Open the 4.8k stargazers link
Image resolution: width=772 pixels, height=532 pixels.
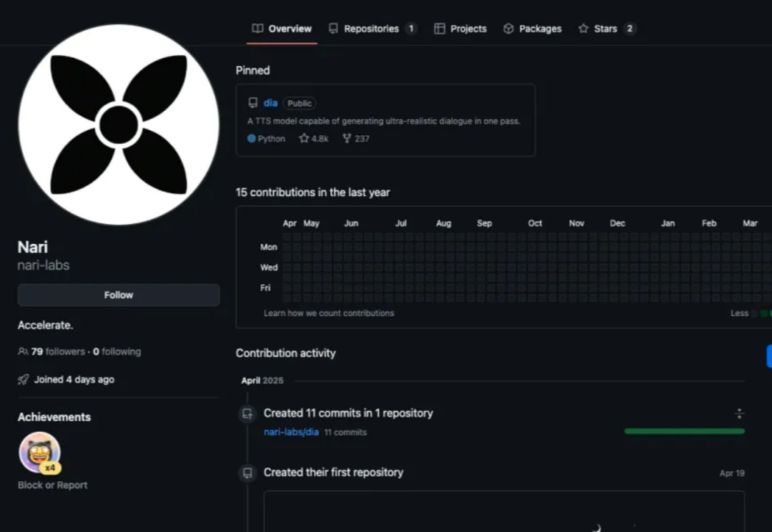pos(314,139)
